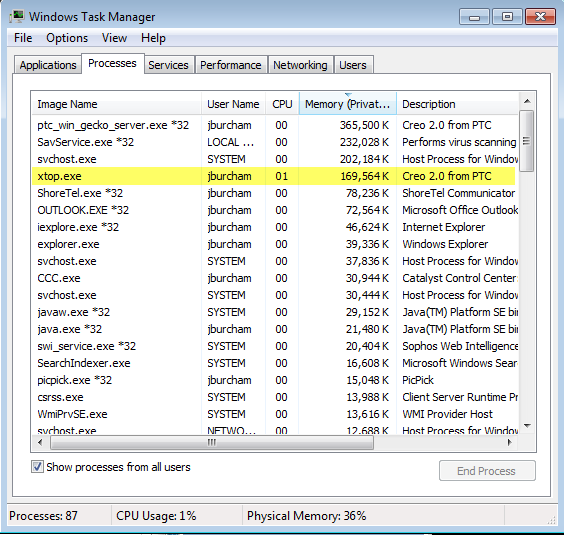
Task: Sort by Memory (Private) column header
Action: coord(347,104)
